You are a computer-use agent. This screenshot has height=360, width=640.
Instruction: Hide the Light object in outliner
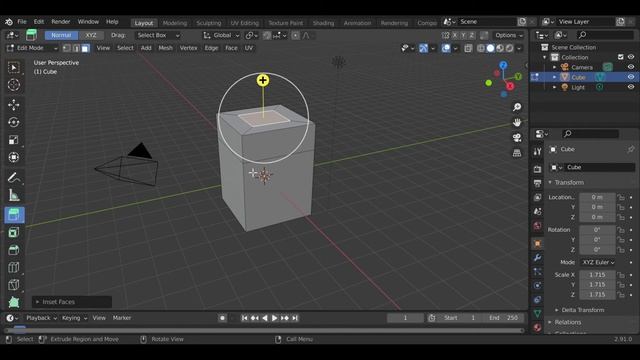pyautogui.click(x=631, y=87)
